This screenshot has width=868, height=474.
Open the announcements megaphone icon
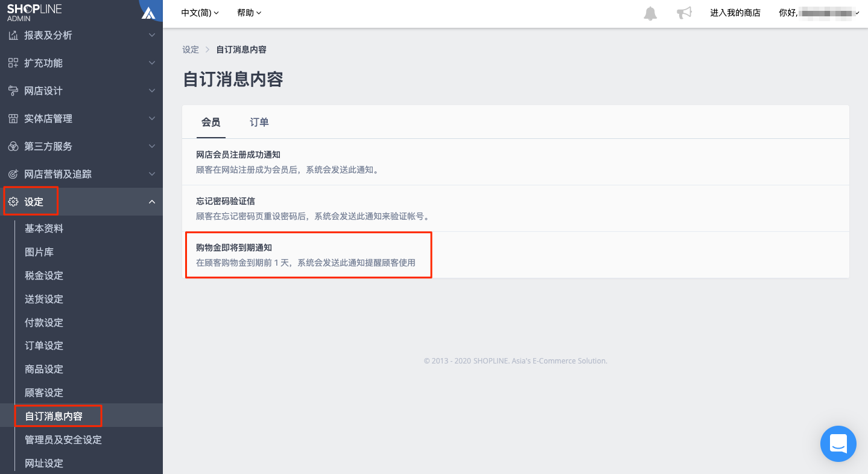point(684,13)
